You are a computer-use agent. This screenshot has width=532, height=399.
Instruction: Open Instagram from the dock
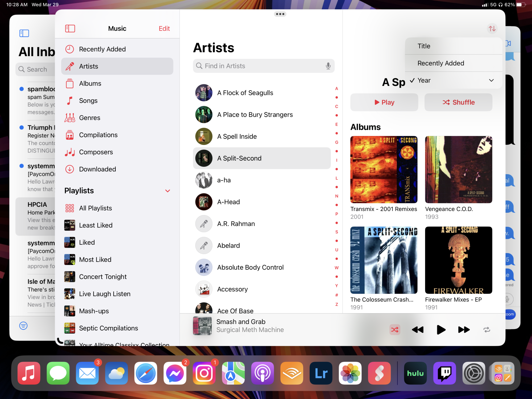point(204,373)
